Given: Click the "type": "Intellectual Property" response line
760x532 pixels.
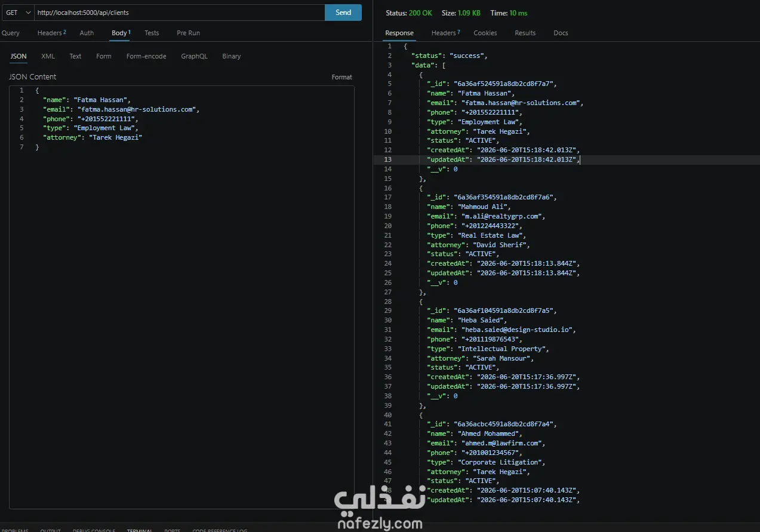Looking at the screenshot, I should tap(488, 349).
